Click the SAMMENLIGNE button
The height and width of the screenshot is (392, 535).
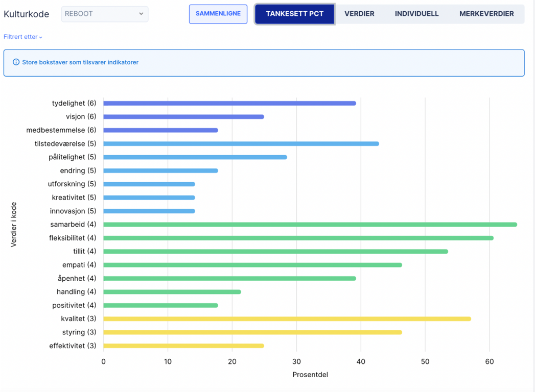[218, 14]
